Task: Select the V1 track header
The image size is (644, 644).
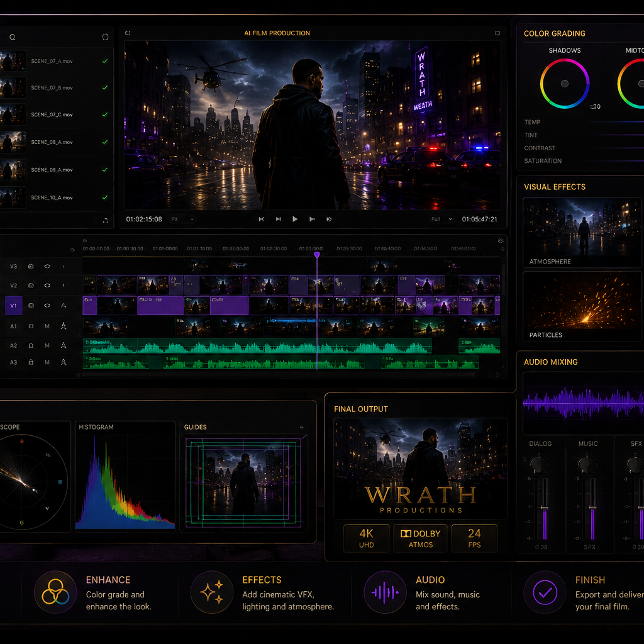Action: [x=14, y=306]
